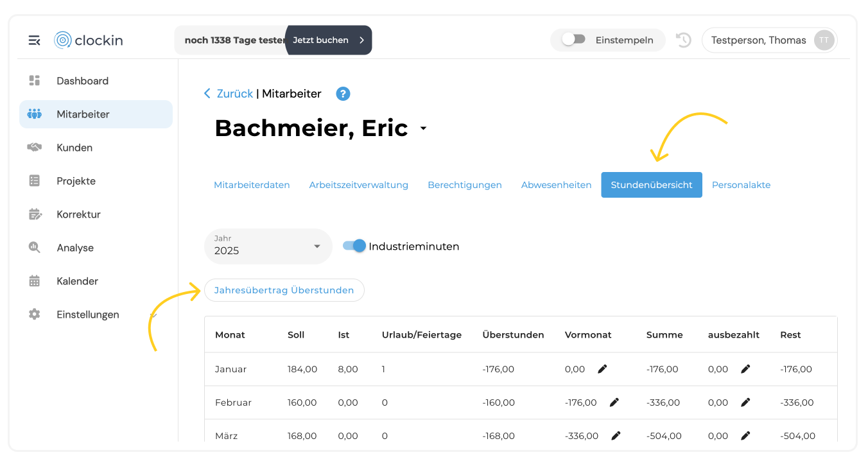Click the Jetzt buchen button
This screenshot has height=466, width=868.
pyautogui.click(x=329, y=40)
